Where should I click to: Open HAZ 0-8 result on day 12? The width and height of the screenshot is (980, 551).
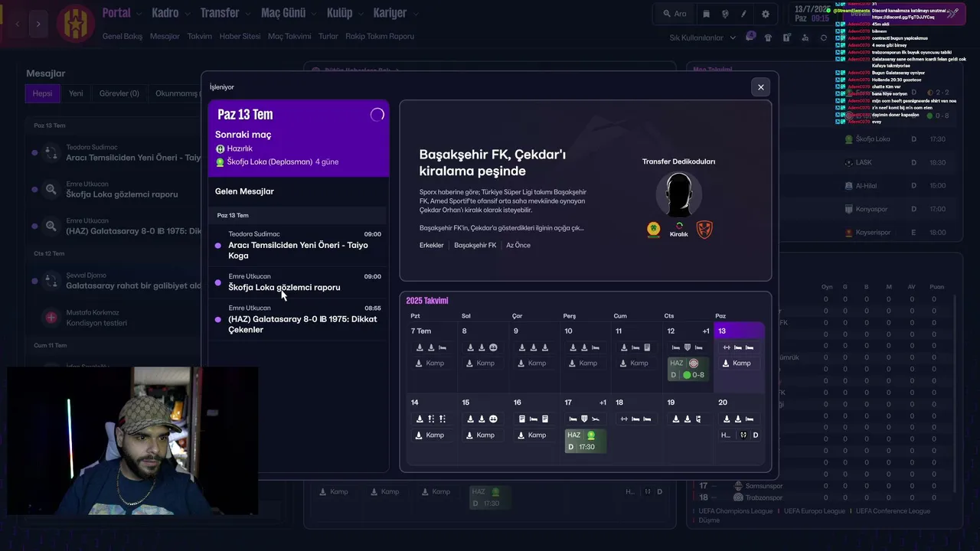coord(688,369)
